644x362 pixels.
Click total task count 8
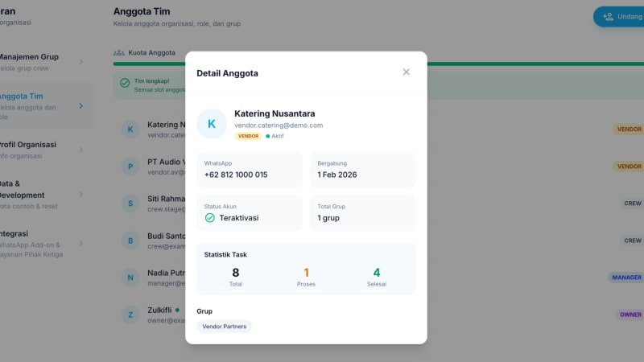pos(235,273)
